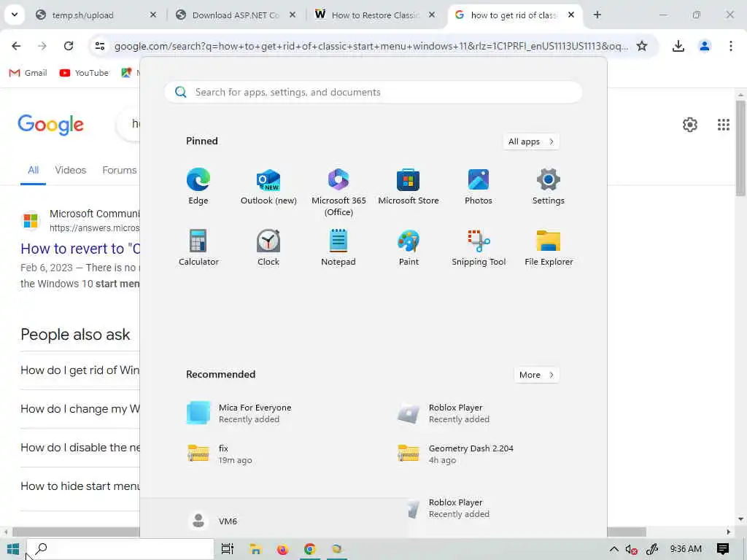
Task: Click the Chrome address bar URL
Action: pyautogui.click(x=371, y=46)
